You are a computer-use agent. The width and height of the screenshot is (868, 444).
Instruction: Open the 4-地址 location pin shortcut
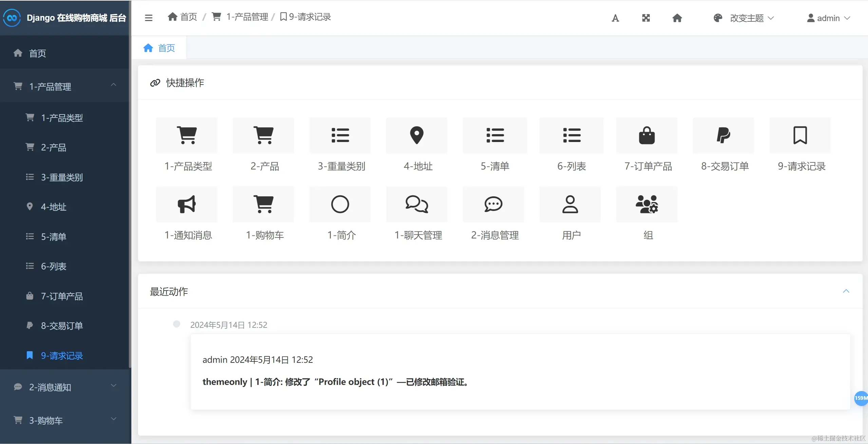point(417,136)
